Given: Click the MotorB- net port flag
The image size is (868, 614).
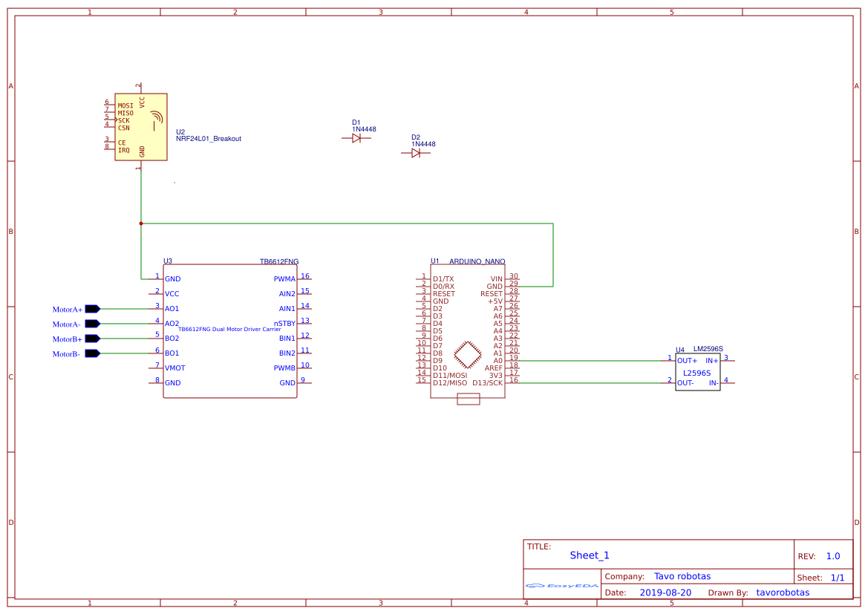Looking at the screenshot, I should pyautogui.click(x=93, y=353).
